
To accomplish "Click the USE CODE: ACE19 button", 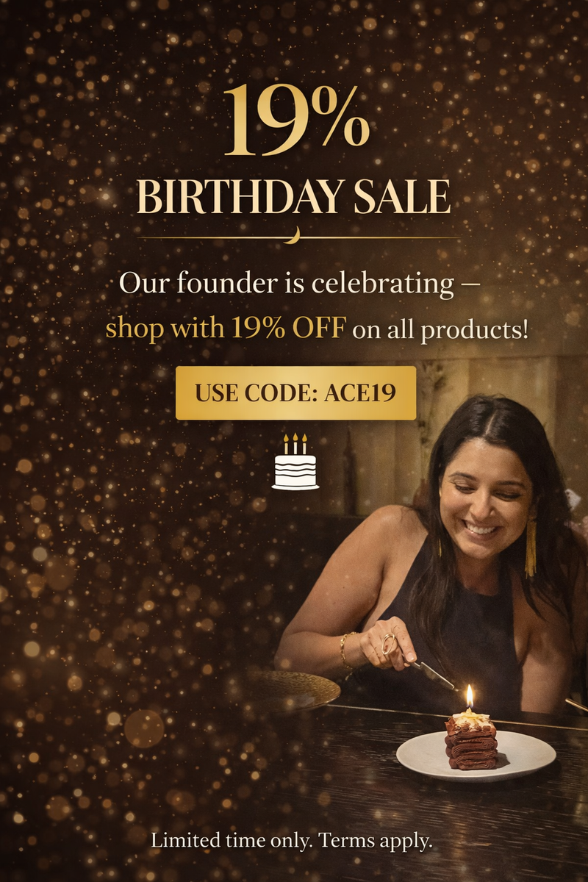I will pyautogui.click(x=295, y=393).
